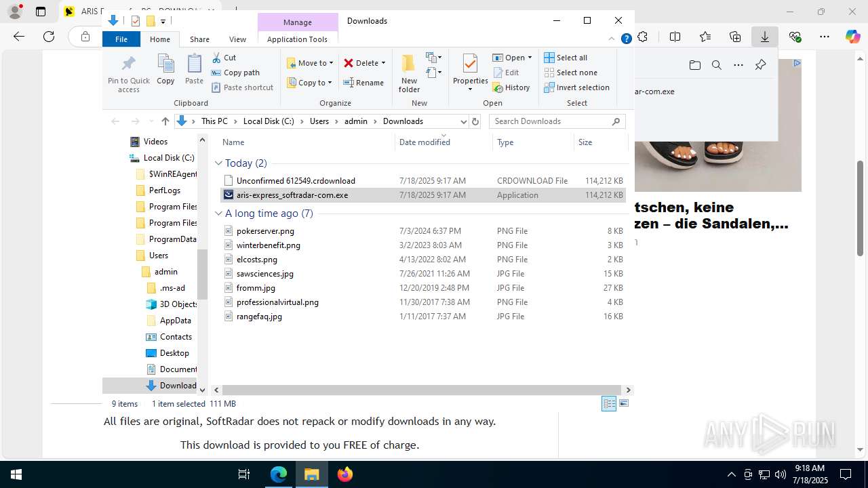
Task: Expand the Open dropdown arrow
Action: tap(530, 58)
